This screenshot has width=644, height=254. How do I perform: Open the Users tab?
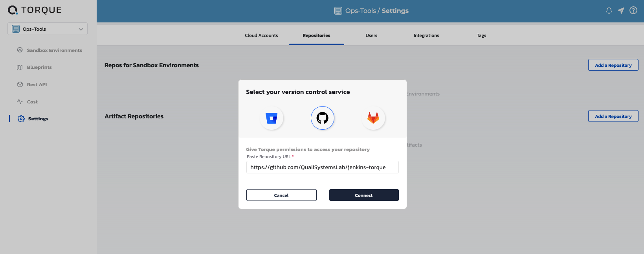[371, 35]
